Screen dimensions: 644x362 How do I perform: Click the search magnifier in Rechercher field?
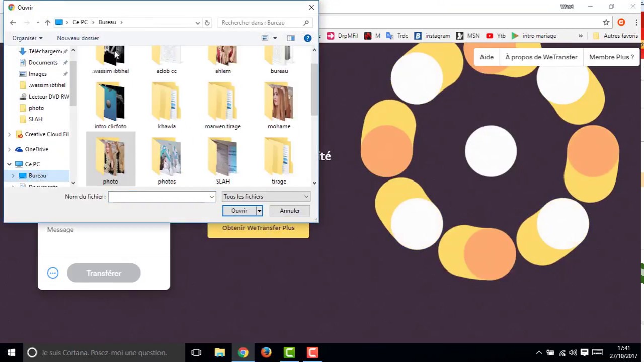coord(306,22)
